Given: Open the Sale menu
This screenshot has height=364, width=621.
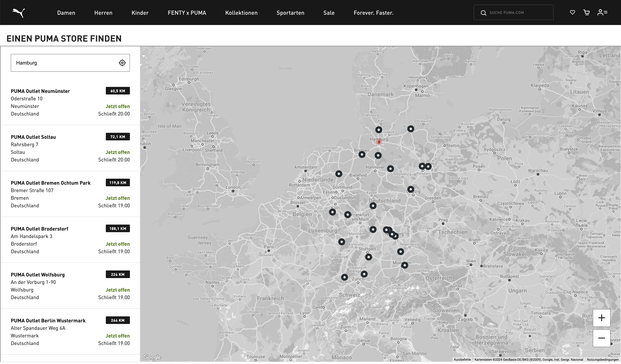Looking at the screenshot, I should 329,13.
